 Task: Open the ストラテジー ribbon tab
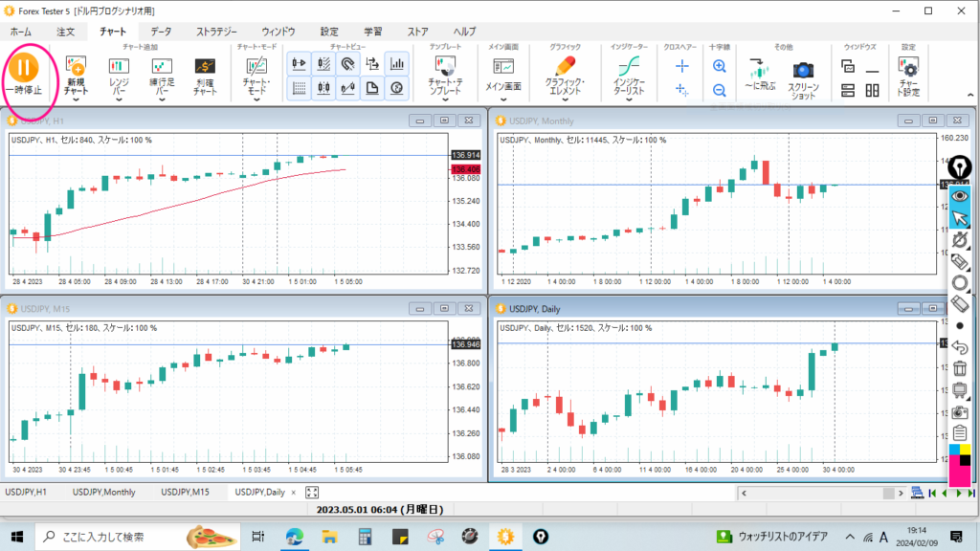click(x=217, y=32)
